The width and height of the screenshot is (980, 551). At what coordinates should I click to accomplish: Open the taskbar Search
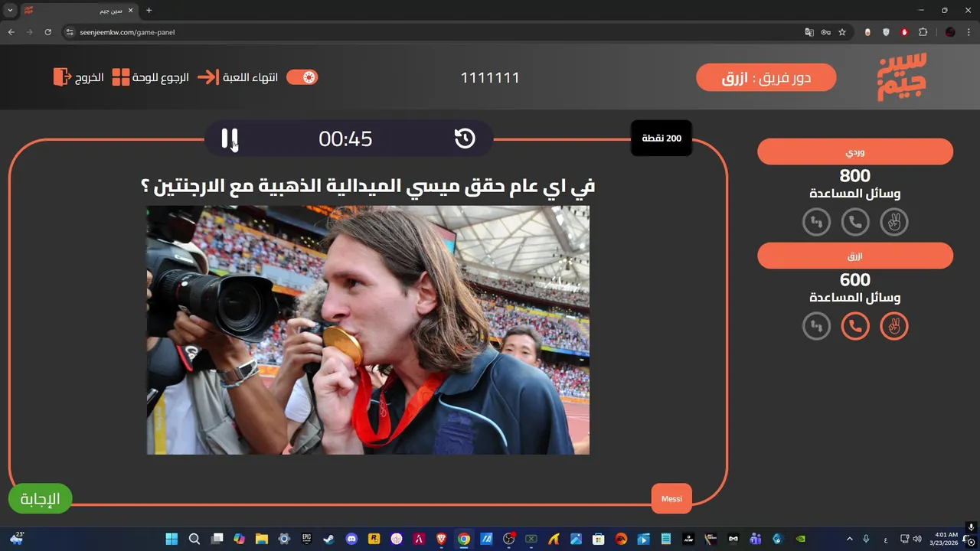pyautogui.click(x=194, y=539)
